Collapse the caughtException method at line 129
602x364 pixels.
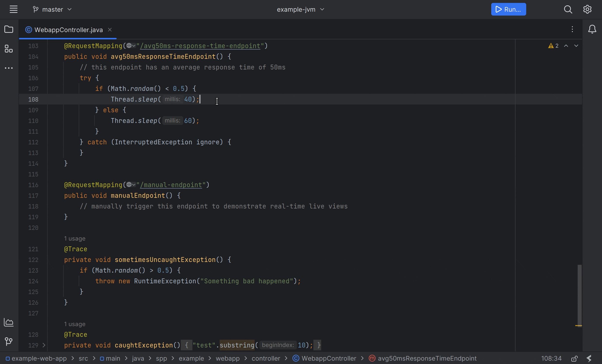(x=44, y=345)
